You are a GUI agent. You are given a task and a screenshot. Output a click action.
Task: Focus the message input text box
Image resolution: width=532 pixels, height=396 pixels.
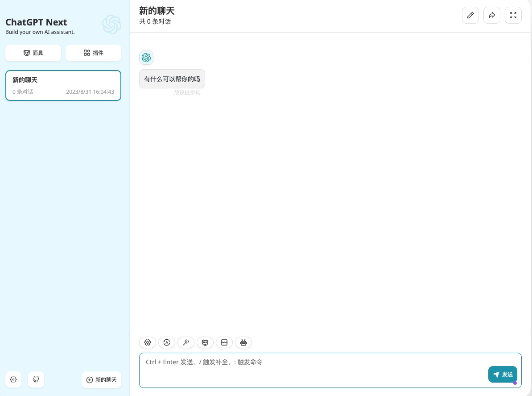click(312, 370)
